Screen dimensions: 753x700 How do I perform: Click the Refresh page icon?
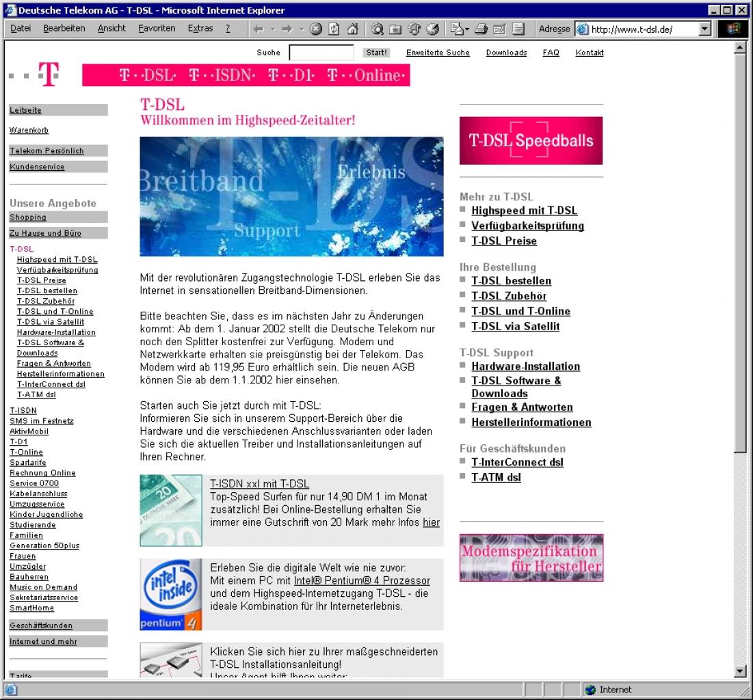pyautogui.click(x=334, y=29)
